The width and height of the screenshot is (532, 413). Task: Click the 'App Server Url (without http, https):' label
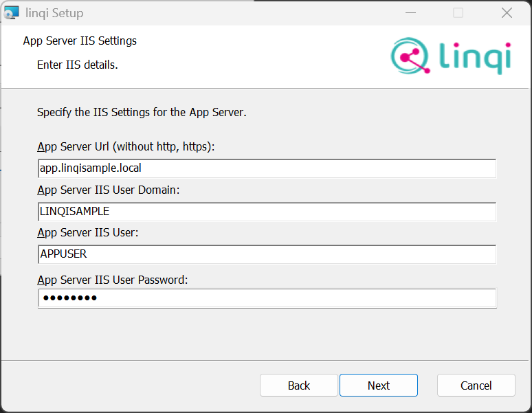click(x=126, y=146)
